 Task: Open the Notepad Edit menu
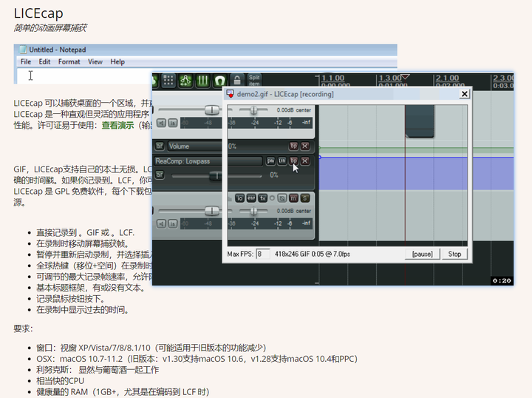click(x=44, y=62)
